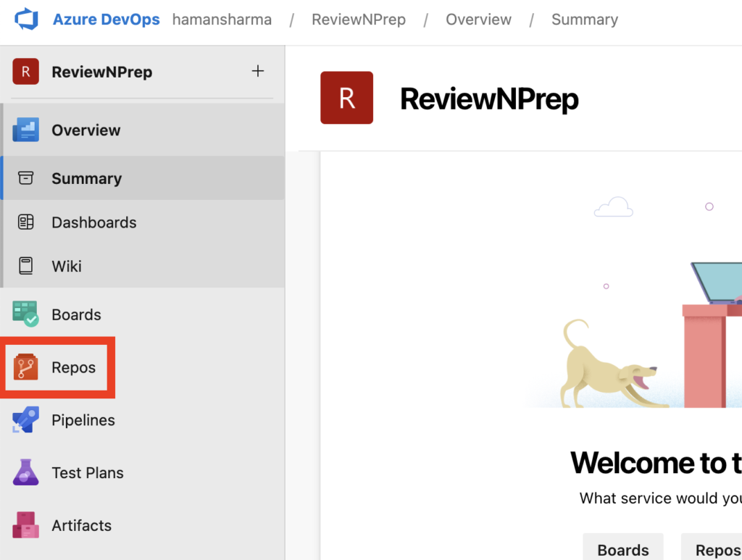Click the Artifacts package icon
This screenshot has height=560, width=742.
tap(25, 525)
